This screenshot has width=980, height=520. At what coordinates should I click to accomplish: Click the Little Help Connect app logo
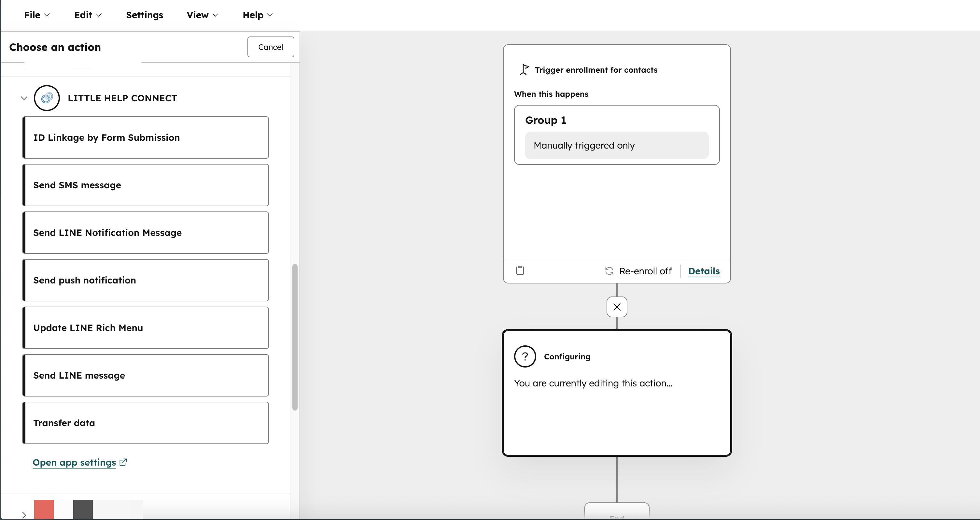click(47, 98)
